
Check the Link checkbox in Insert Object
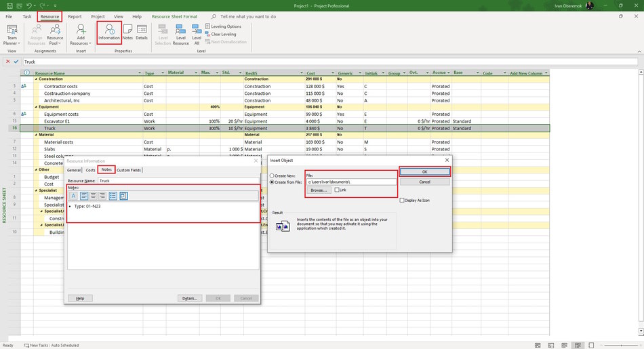point(337,190)
